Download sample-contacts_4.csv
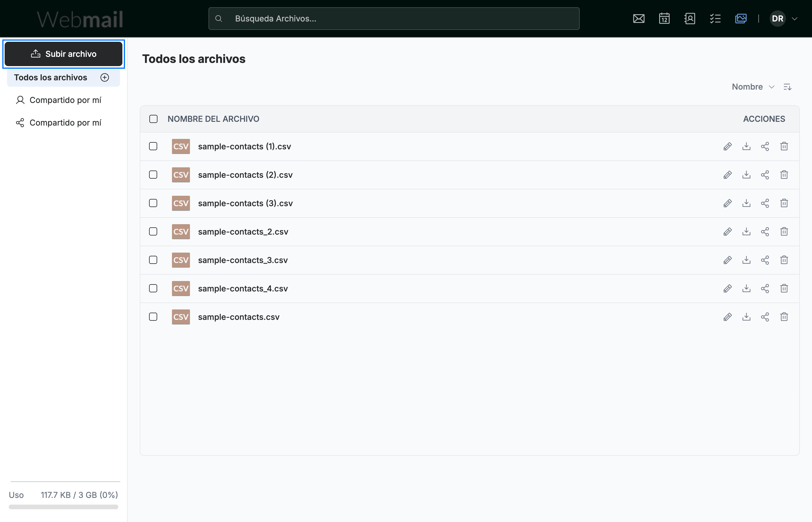Image resolution: width=812 pixels, height=522 pixels. pos(746,289)
